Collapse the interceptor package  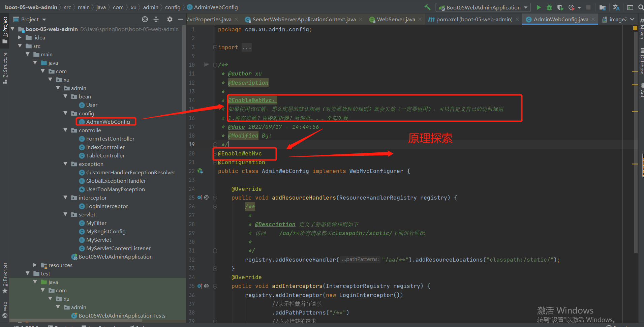[65, 198]
